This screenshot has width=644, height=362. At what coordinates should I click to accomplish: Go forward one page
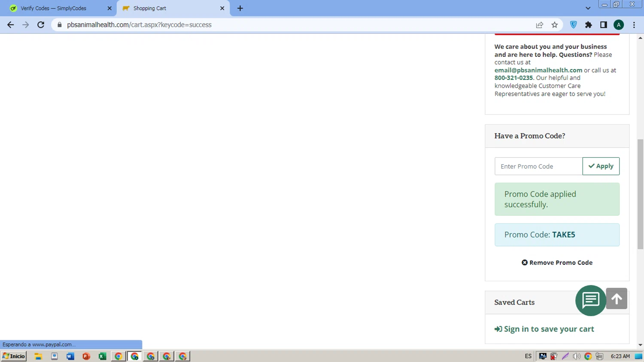(x=26, y=25)
